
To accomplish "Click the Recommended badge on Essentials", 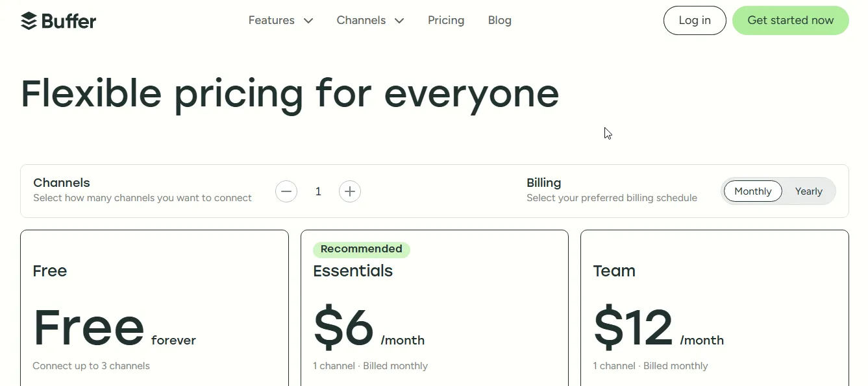I will pyautogui.click(x=362, y=249).
